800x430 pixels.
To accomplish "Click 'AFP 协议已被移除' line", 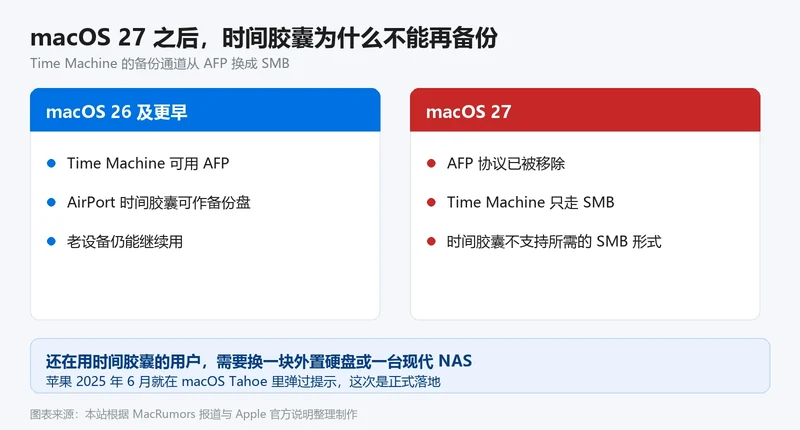I will point(506,163).
